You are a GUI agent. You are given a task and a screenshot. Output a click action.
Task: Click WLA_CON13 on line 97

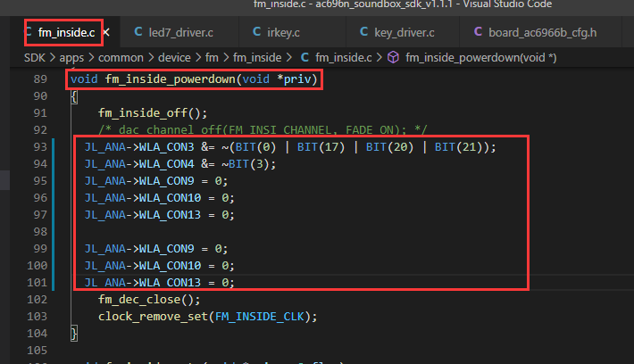170,215
